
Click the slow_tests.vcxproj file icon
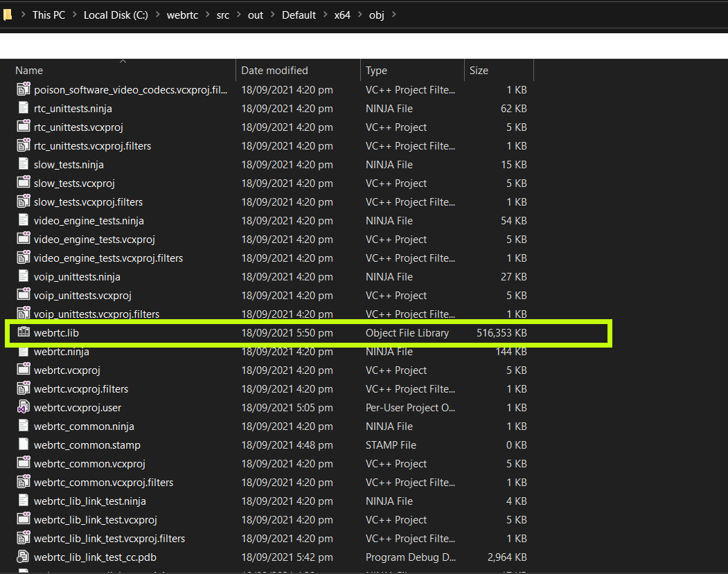[x=24, y=182]
